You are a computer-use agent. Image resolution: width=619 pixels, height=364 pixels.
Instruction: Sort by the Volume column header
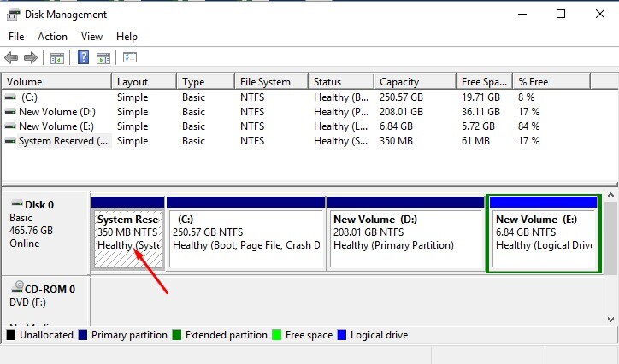(x=56, y=82)
